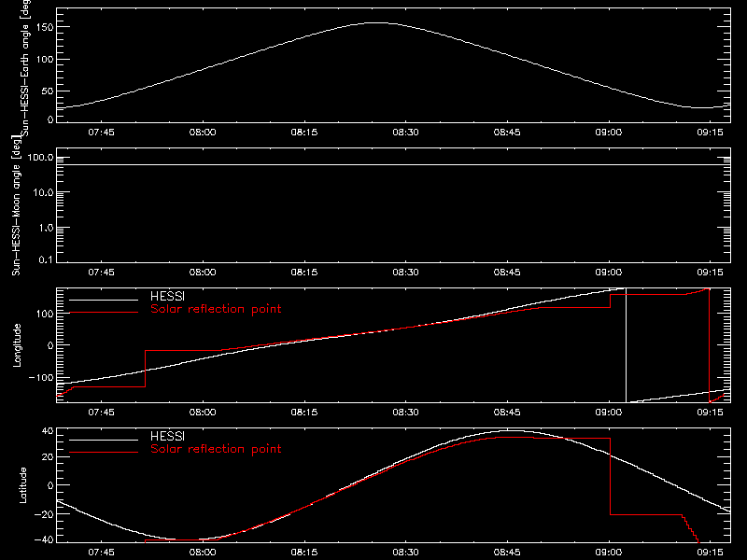Screen dimensions: 747x560
Task: Click the 150 tick on Earth angle axis
Action: (x=47, y=27)
